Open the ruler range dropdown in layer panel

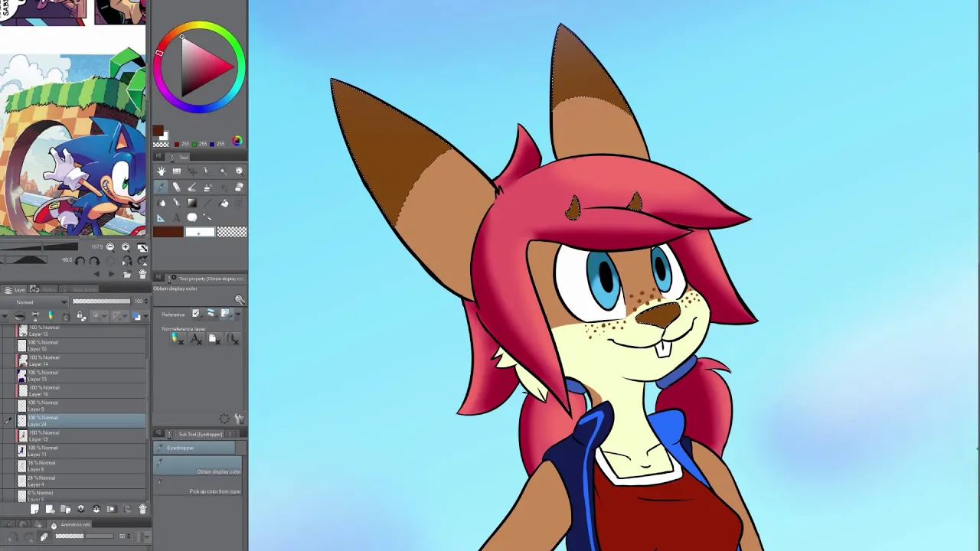[125, 316]
